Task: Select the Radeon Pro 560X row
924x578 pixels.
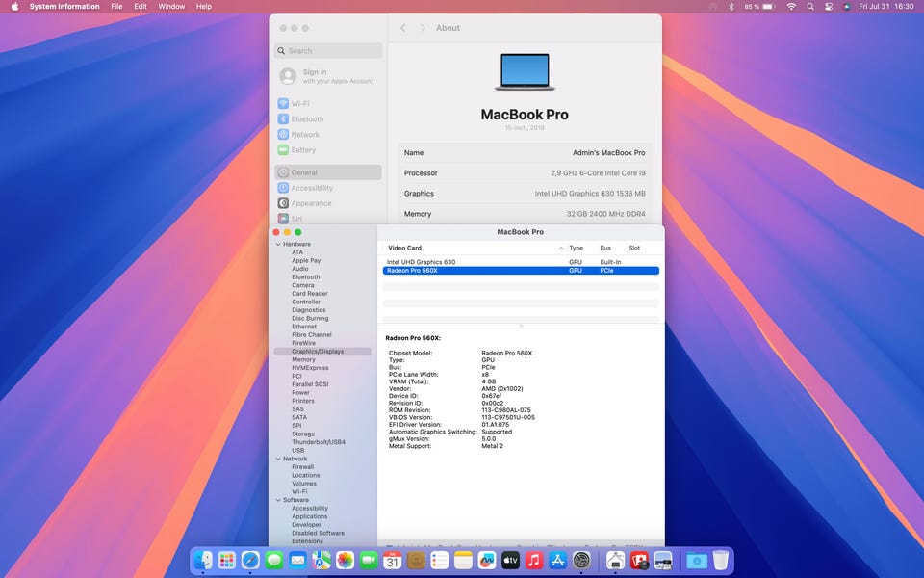Action: click(x=521, y=271)
